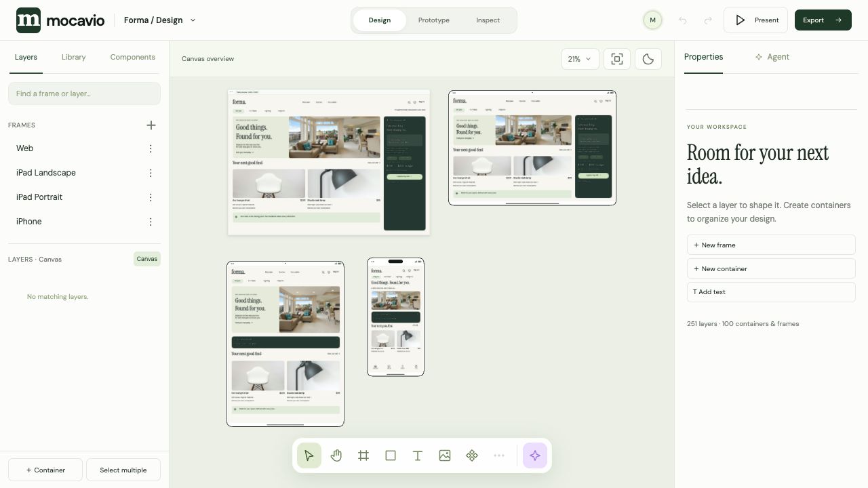This screenshot has height=488, width=868.
Task: Open the Components tab
Action: click(133, 57)
